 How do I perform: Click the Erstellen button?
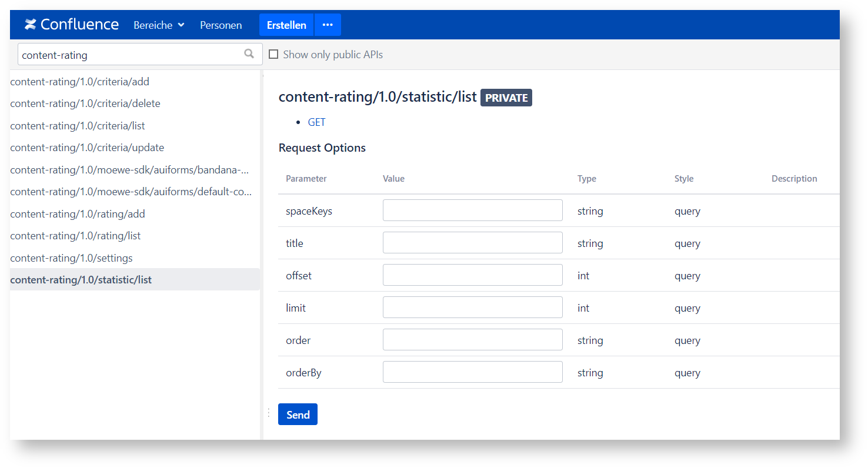click(x=286, y=25)
